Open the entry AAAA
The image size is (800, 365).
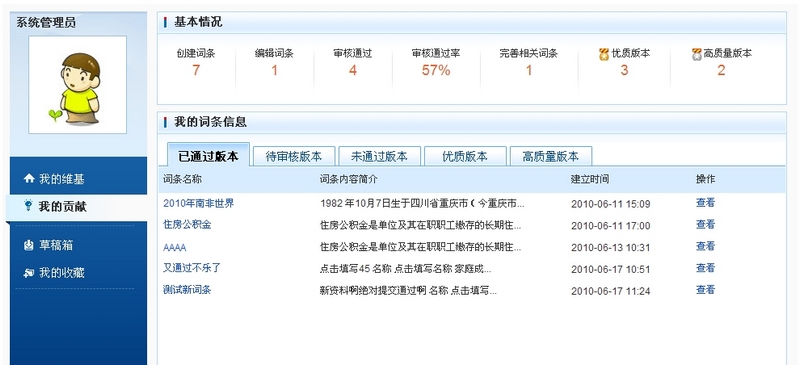(174, 248)
